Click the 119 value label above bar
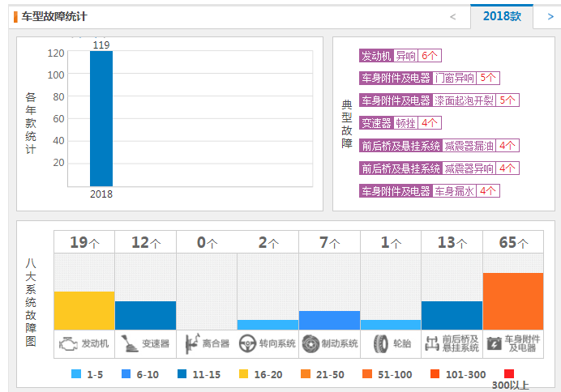The width and height of the screenshot is (561, 392). pyautogui.click(x=101, y=45)
